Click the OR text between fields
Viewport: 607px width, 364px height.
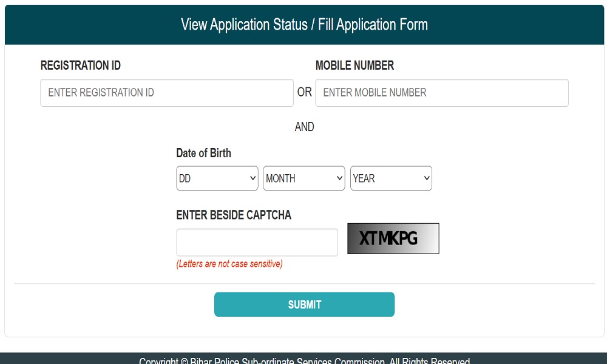tap(304, 93)
